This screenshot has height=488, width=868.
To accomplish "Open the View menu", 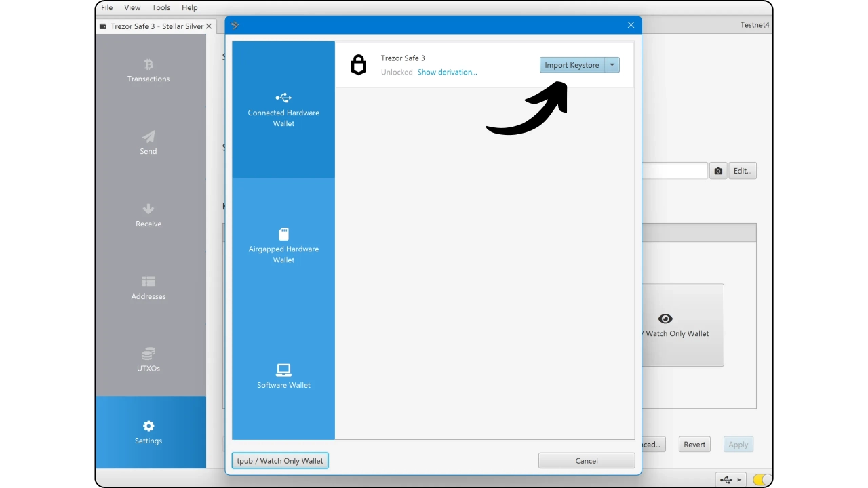I will point(132,7).
